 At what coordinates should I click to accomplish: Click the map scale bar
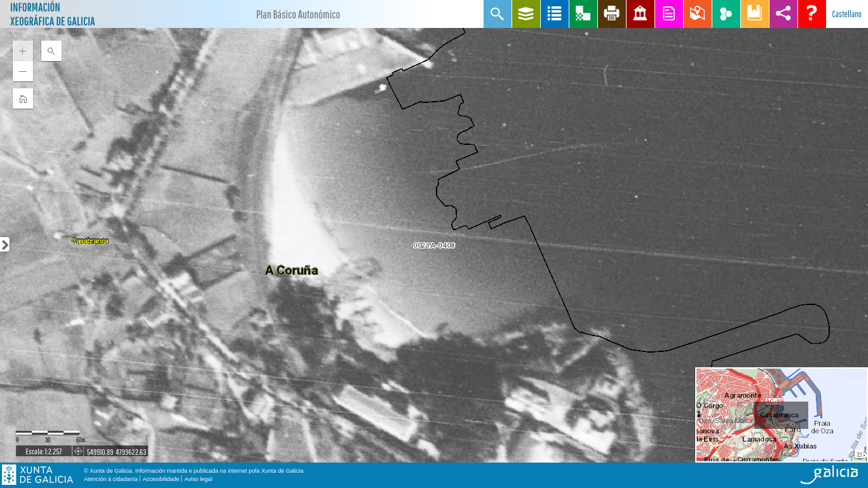point(48,433)
